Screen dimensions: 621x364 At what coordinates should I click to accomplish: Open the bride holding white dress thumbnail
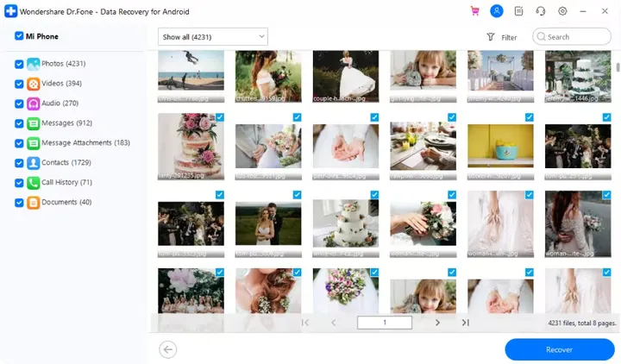coord(345,75)
